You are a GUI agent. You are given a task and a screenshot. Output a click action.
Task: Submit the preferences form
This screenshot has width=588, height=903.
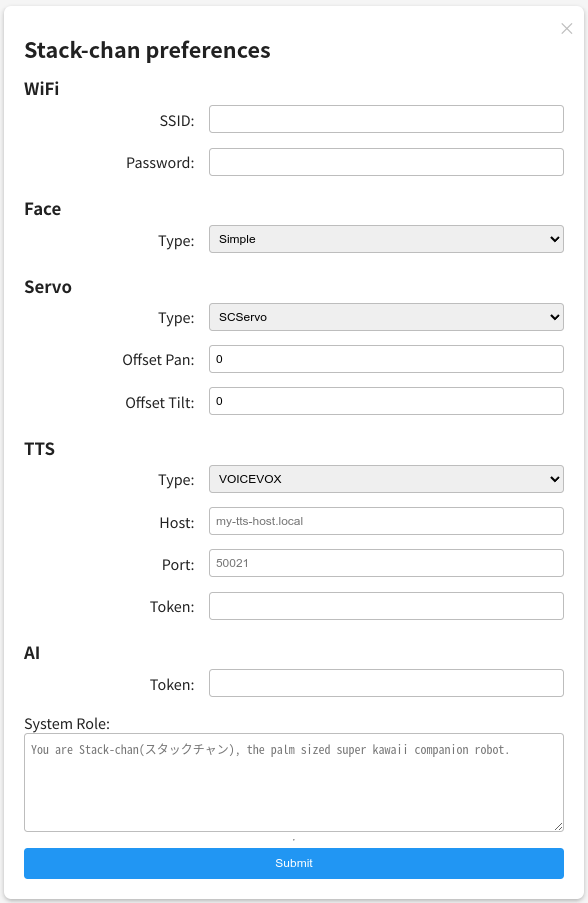click(x=294, y=863)
